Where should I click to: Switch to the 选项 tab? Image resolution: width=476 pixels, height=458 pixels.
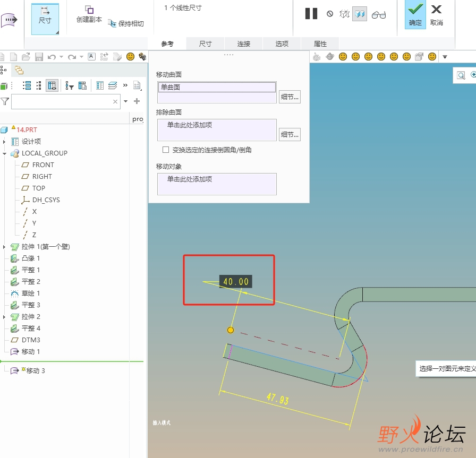(x=282, y=44)
